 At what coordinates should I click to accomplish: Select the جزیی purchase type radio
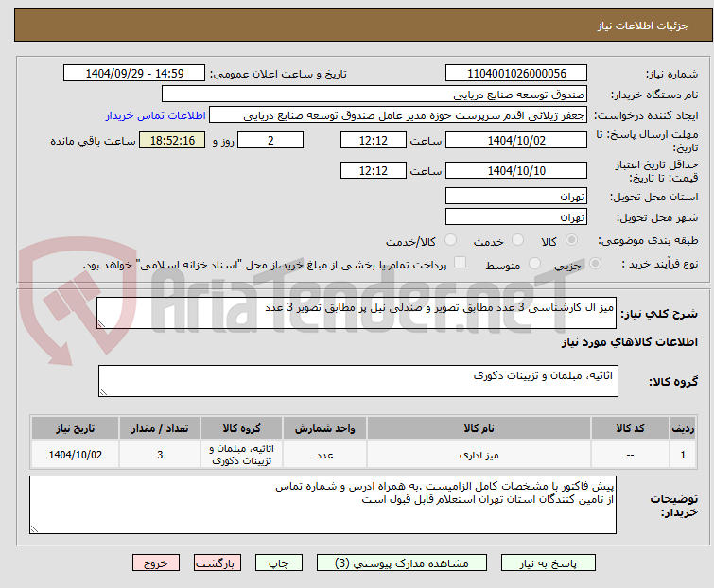pos(595,264)
